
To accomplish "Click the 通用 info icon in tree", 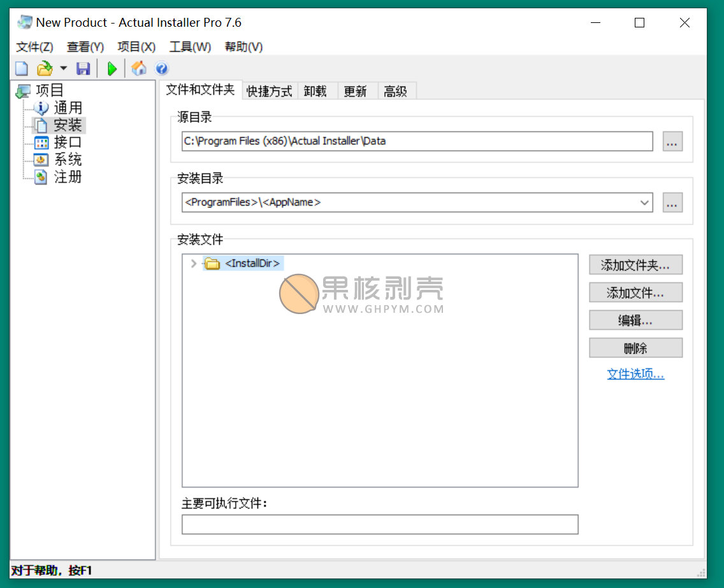I will click(x=41, y=108).
